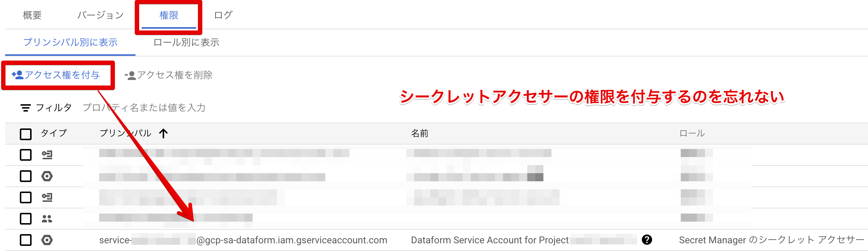868x251 pixels.
Task: Tick the first principal row checkbox
Action: click(26, 155)
